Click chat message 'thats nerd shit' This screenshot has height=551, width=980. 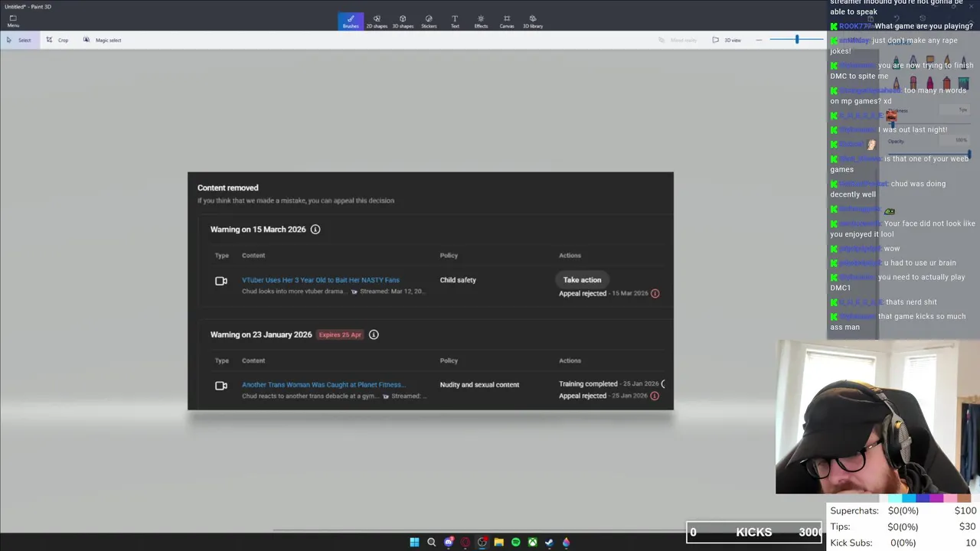pos(911,302)
